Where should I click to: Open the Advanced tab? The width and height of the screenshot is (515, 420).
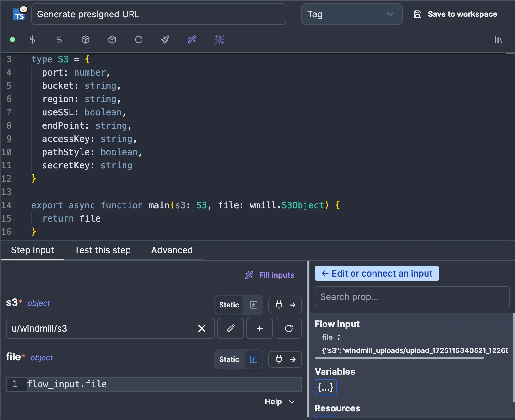coord(172,250)
